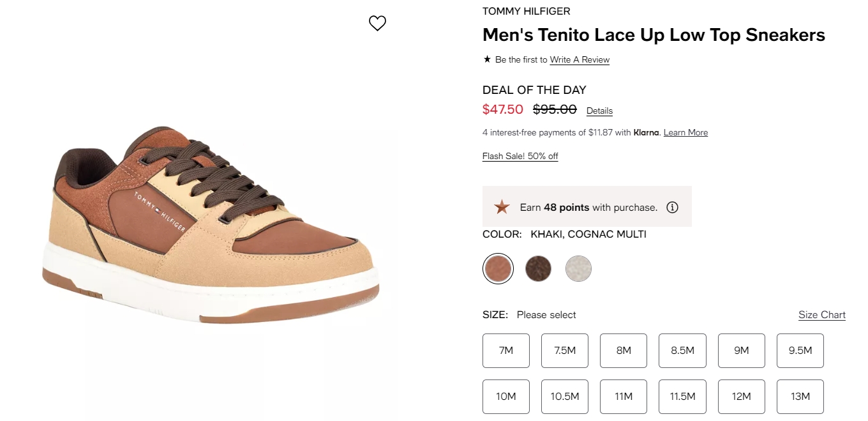Click the review star icon
This screenshot has height=421, width=868.
click(x=487, y=59)
